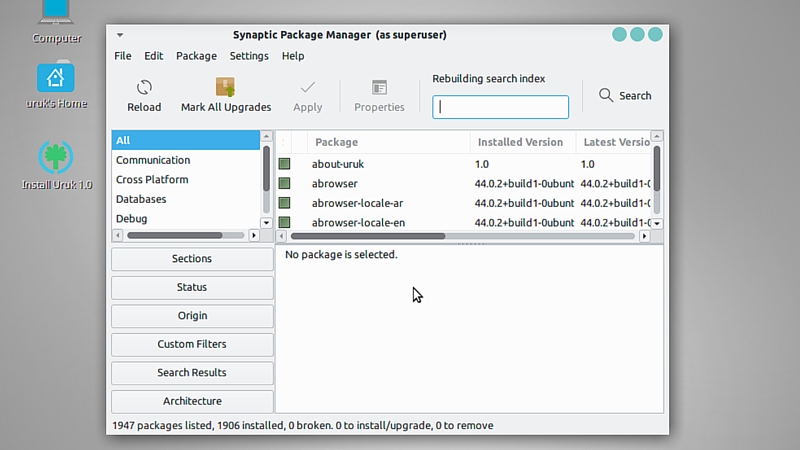Select the Debug category
The image size is (800, 450).
coord(186,218)
